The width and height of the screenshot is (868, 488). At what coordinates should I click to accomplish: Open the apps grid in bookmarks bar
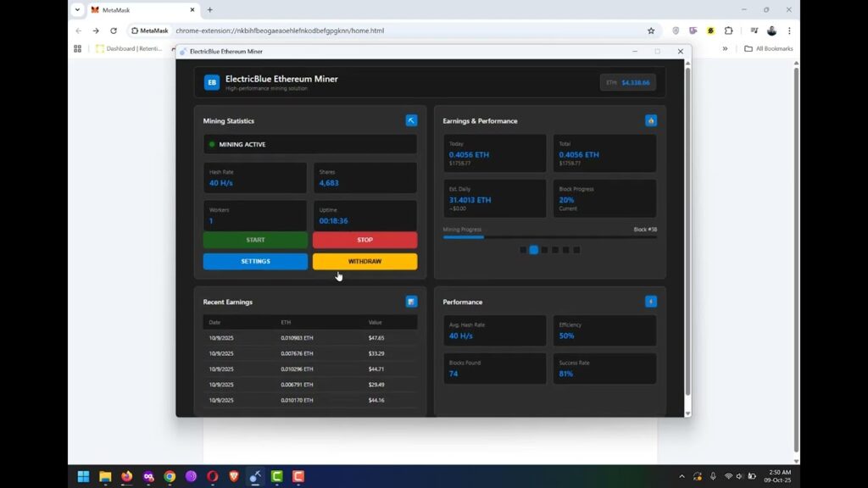click(77, 48)
